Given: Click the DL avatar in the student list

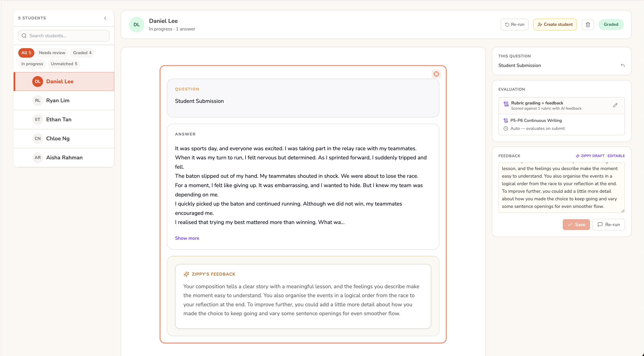Looking at the screenshot, I should tap(37, 82).
